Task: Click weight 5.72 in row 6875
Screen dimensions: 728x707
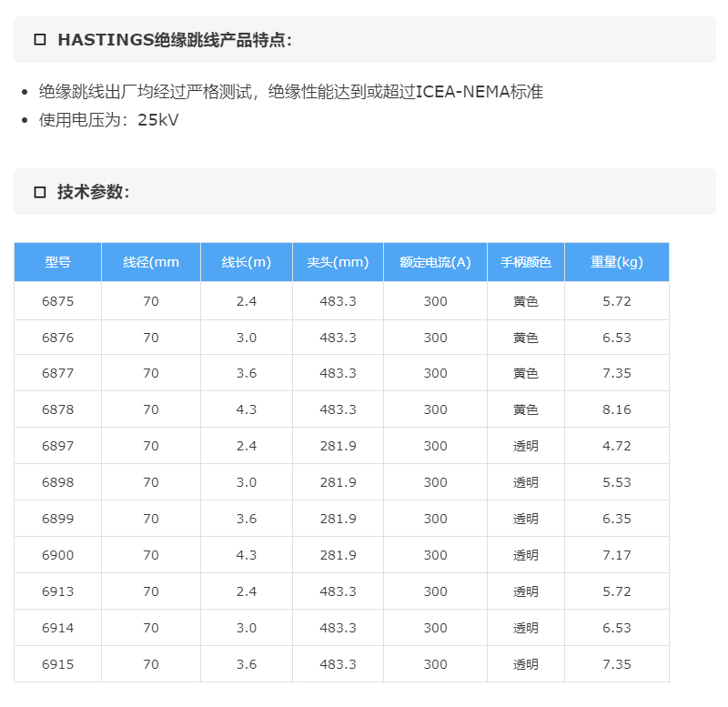Action: (x=617, y=301)
